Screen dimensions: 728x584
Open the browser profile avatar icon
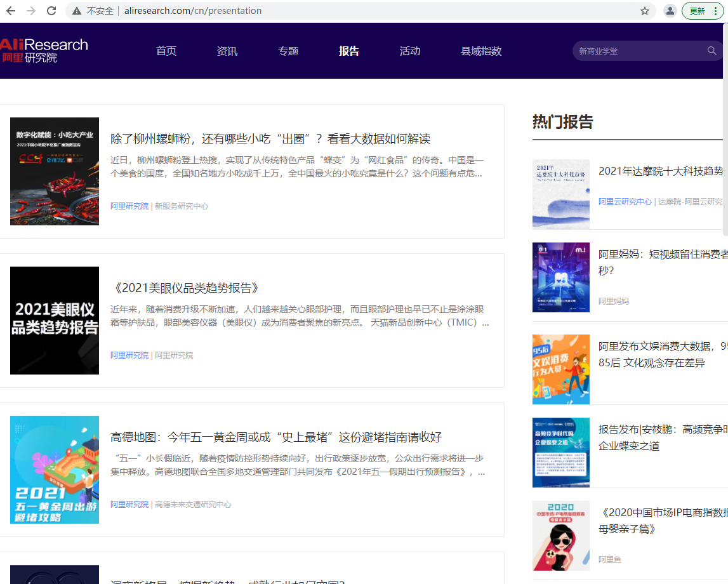pos(670,11)
